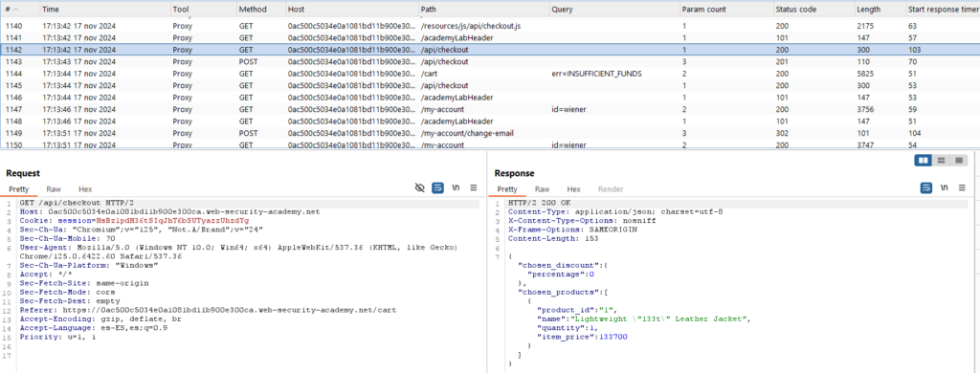Screen dimensions: 980x373
Task: Select row 1149 /my-account/change-email
Action: coord(490,133)
